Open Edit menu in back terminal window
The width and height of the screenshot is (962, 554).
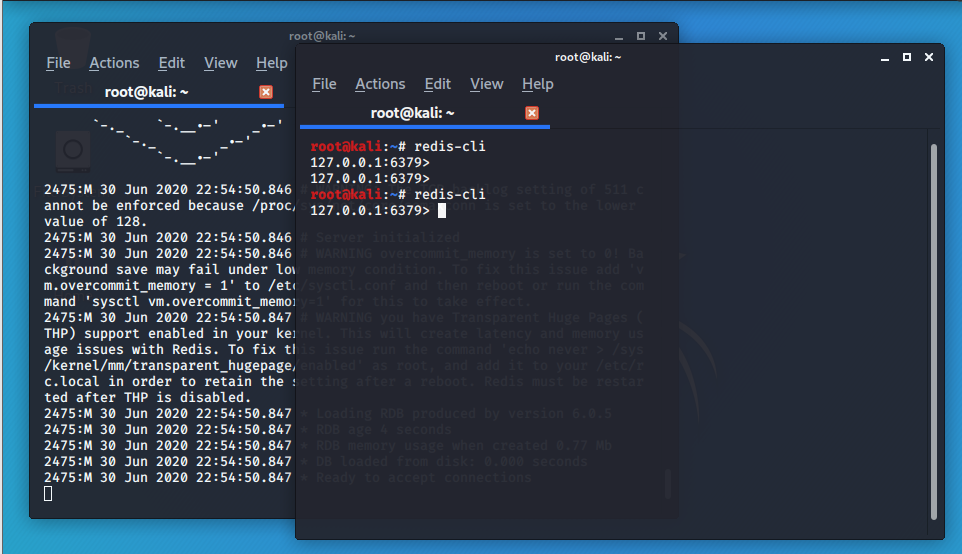(x=172, y=63)
